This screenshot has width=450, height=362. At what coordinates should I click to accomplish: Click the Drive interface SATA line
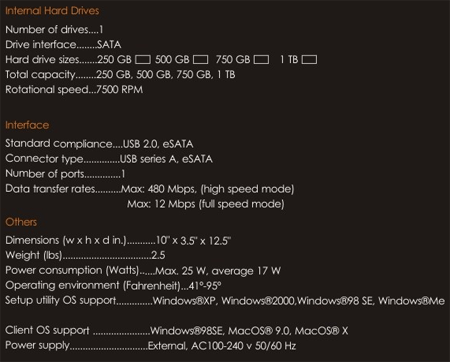pyautogui.click(x=63, y=45)
